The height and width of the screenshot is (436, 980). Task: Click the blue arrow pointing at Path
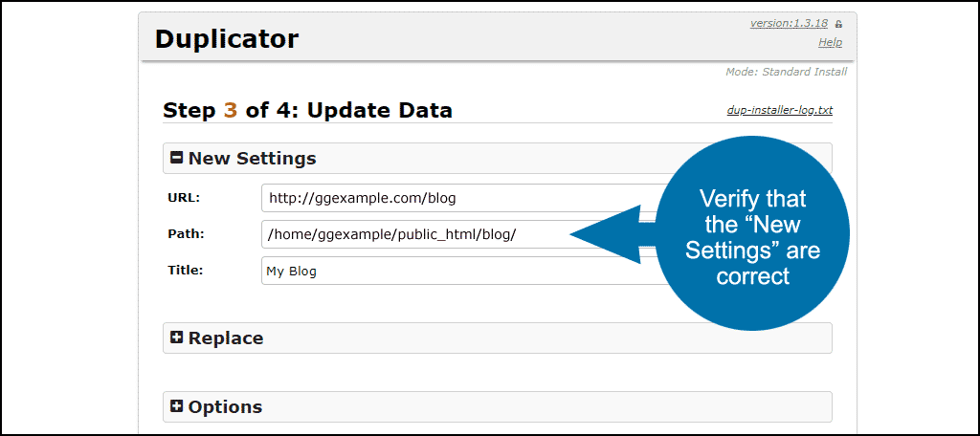(614, 234)
